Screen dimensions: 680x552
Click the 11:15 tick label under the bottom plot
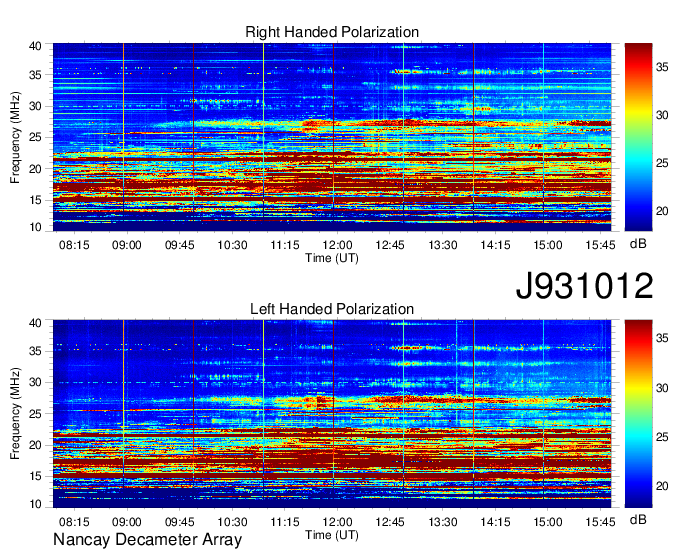tap(285, 522)
